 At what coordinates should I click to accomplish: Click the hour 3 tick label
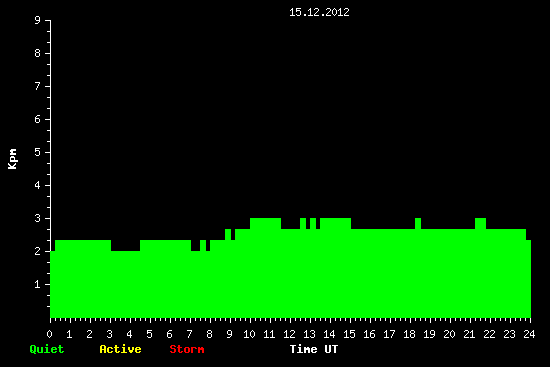(x=109, y=334)
